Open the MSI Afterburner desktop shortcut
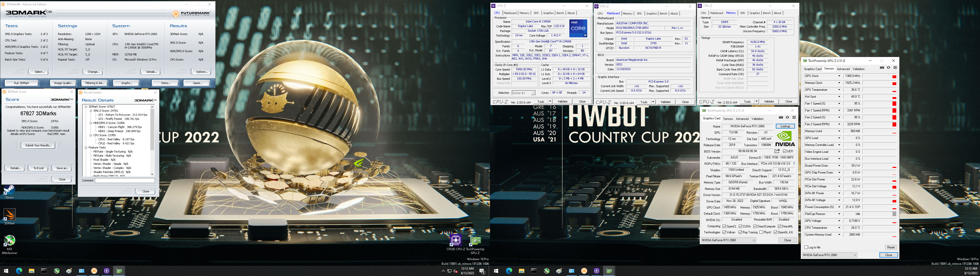This screenshot has height=276, width=980. pos(9,244)
